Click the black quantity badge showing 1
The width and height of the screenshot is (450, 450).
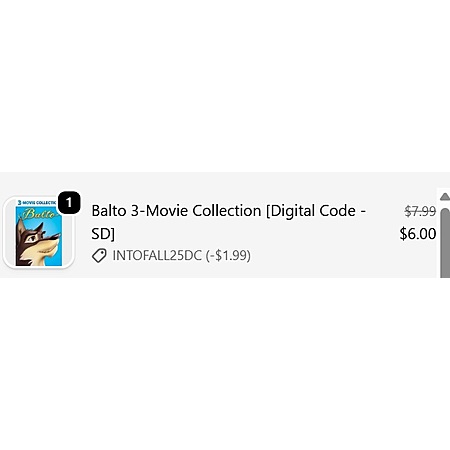click(69, 203)
